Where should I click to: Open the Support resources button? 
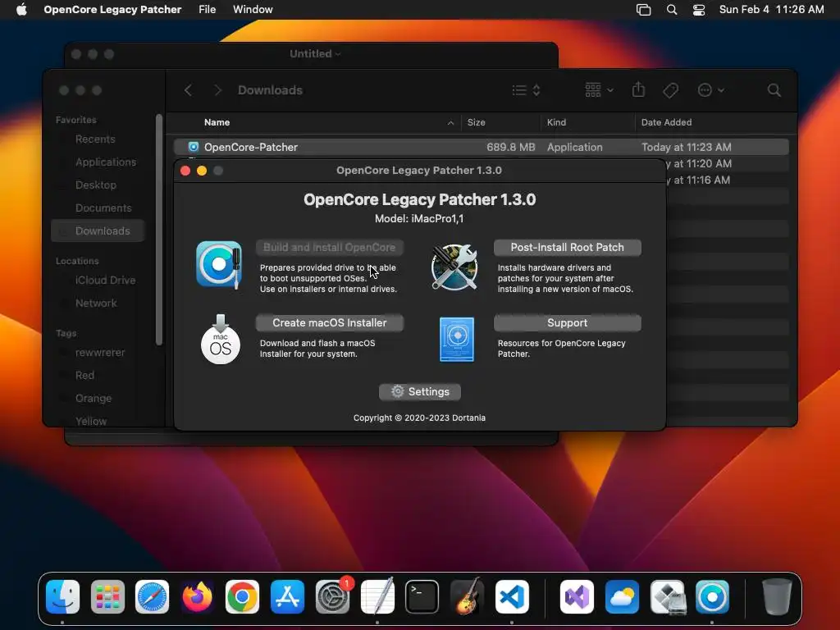point(567,323)
